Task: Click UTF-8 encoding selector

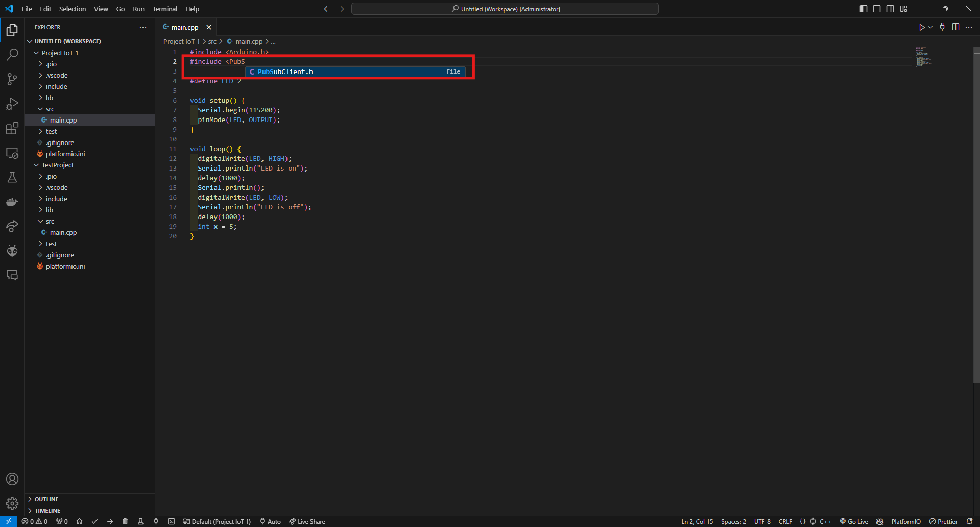Action: 762,521
